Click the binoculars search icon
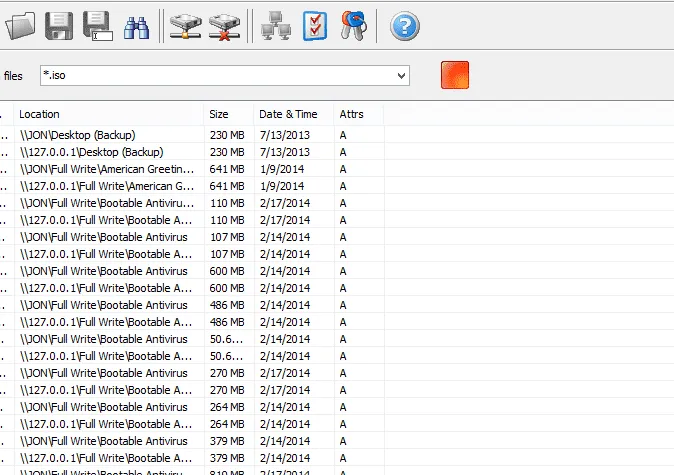 pyautogui.click(x=135, y=25)
